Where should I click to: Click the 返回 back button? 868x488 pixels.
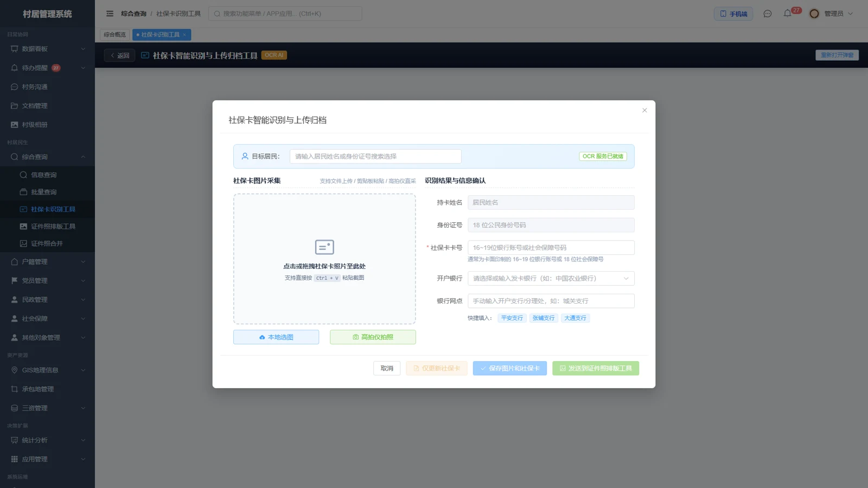(120, 55)
